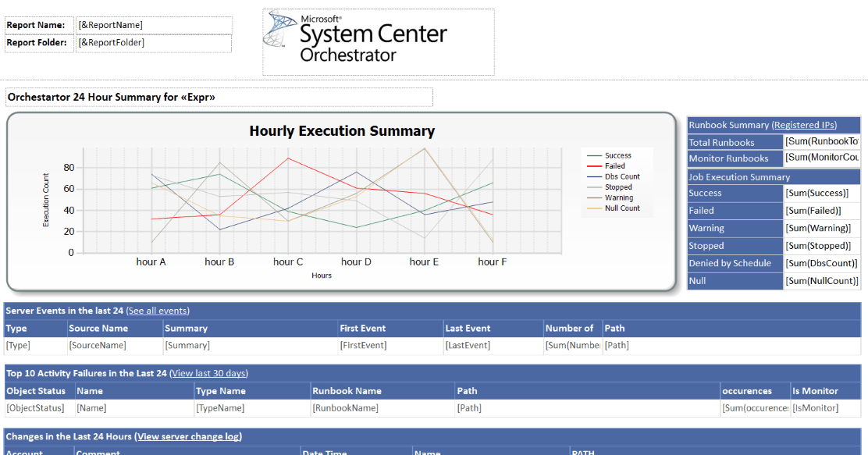Select the [Sum(Success)] value cell
This screenshot has height=455, width=868.
point(821,193)
